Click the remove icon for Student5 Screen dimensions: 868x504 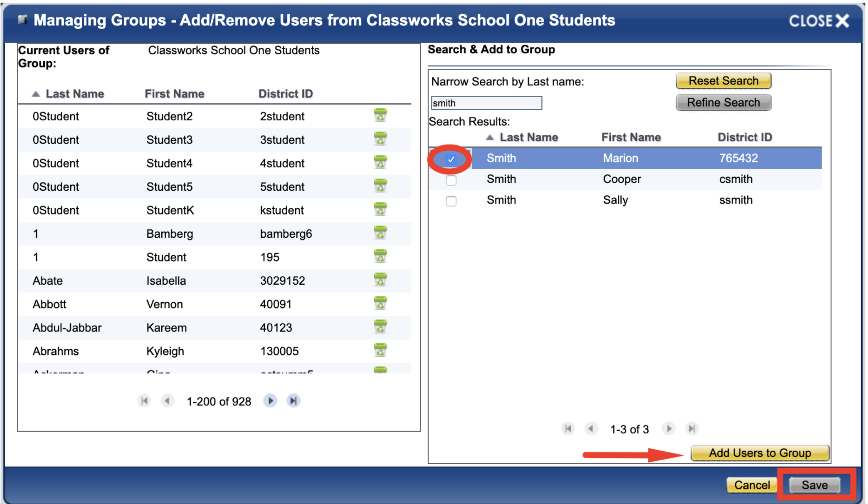click(x=380, y=186)
